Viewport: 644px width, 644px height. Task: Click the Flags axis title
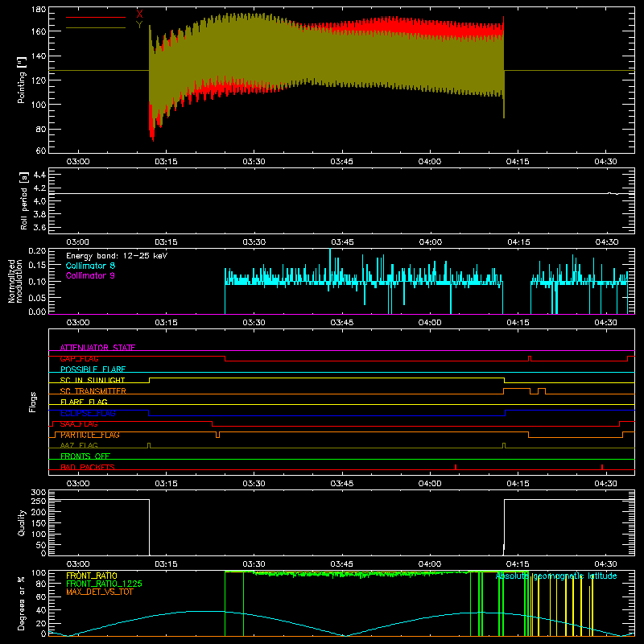pyautogui.click(x=33, y=402)
